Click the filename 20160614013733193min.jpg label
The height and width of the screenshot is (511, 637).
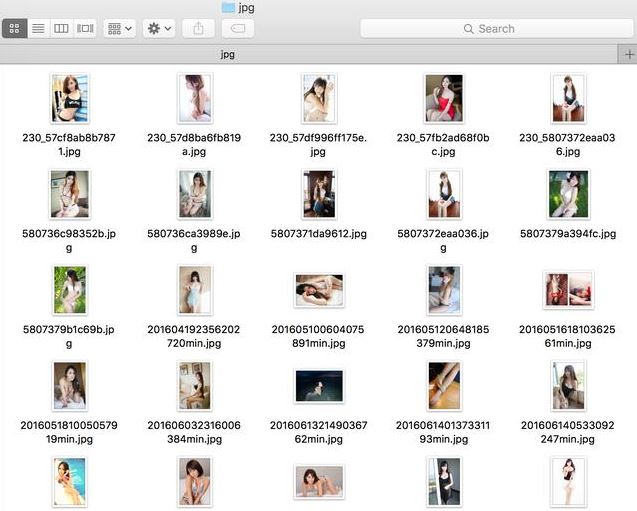(443, 432)
